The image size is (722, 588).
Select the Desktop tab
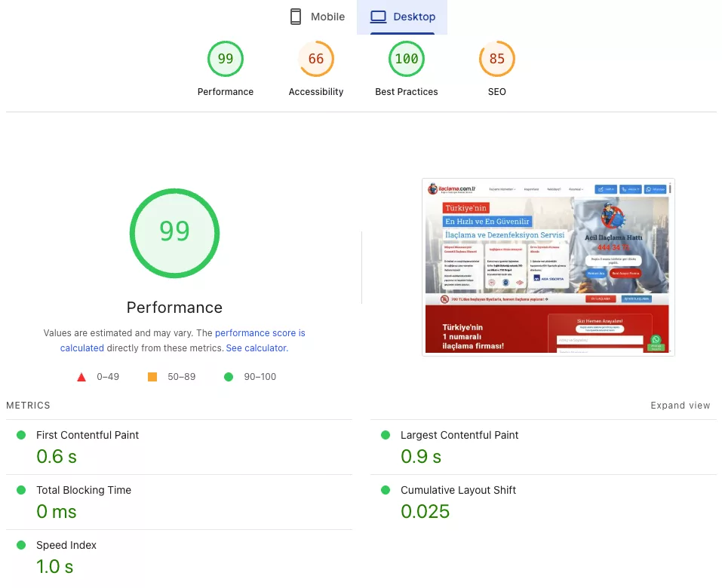point(402,17)
